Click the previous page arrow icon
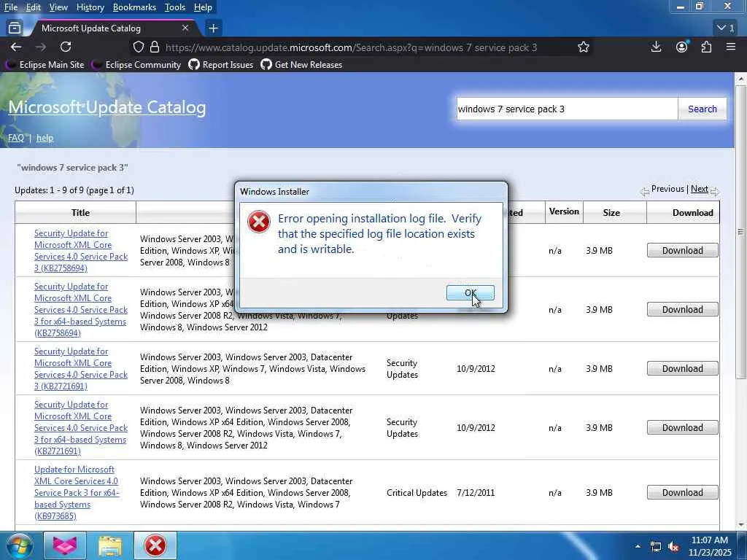 (645, 192)
